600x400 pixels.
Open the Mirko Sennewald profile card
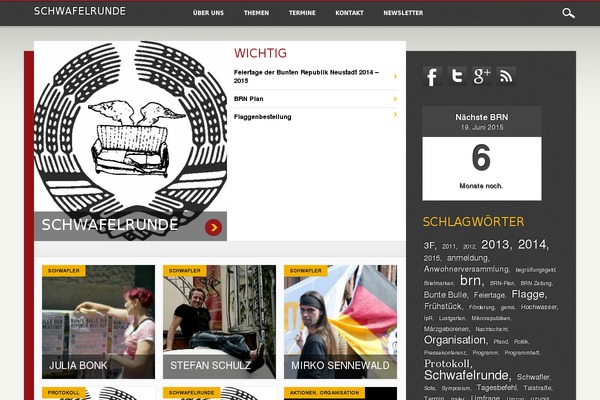tap(340, 322)
